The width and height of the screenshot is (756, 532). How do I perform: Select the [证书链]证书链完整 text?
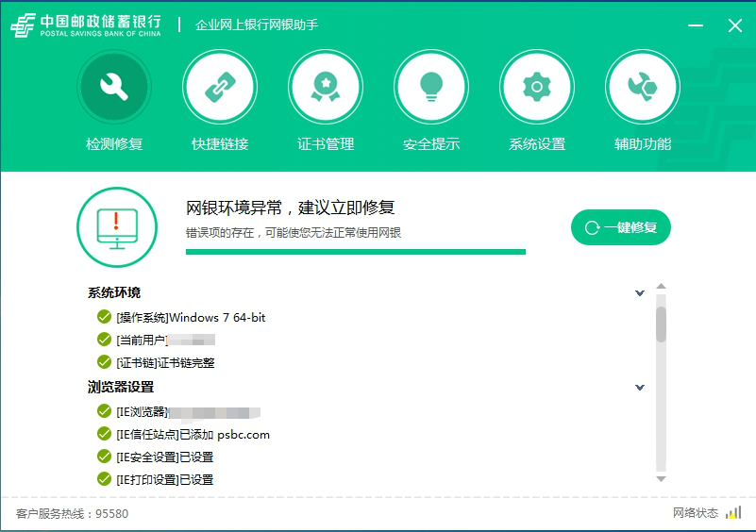[x=165, y=363]
